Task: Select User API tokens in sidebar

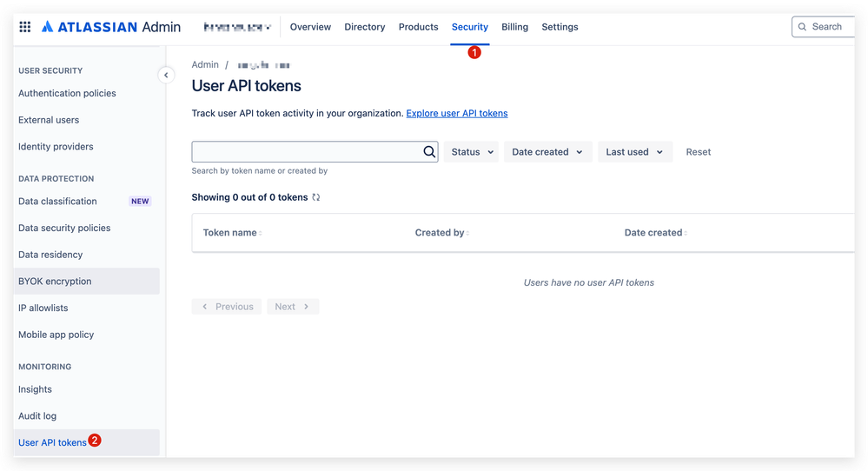Action: (x=86, y=442)
